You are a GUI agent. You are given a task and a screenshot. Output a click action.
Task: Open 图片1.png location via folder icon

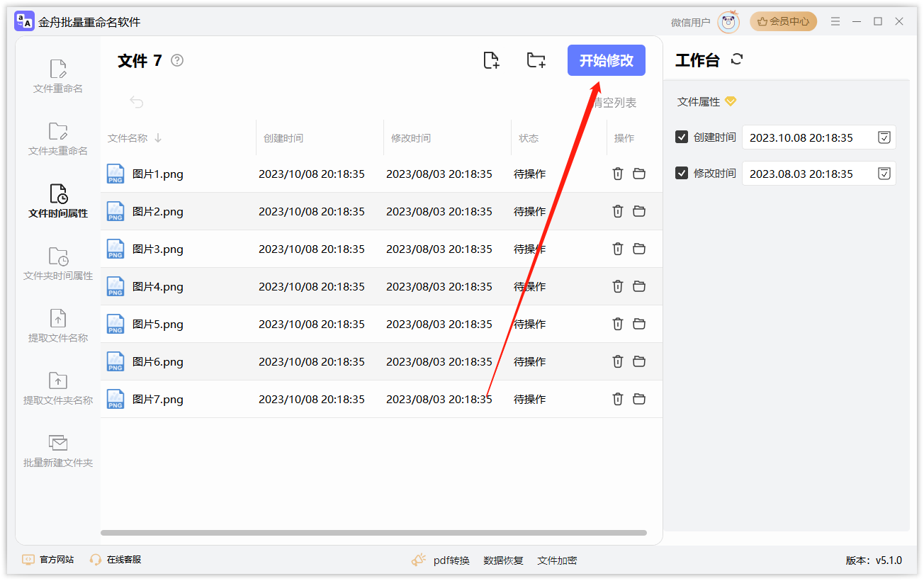click(639, 174)
